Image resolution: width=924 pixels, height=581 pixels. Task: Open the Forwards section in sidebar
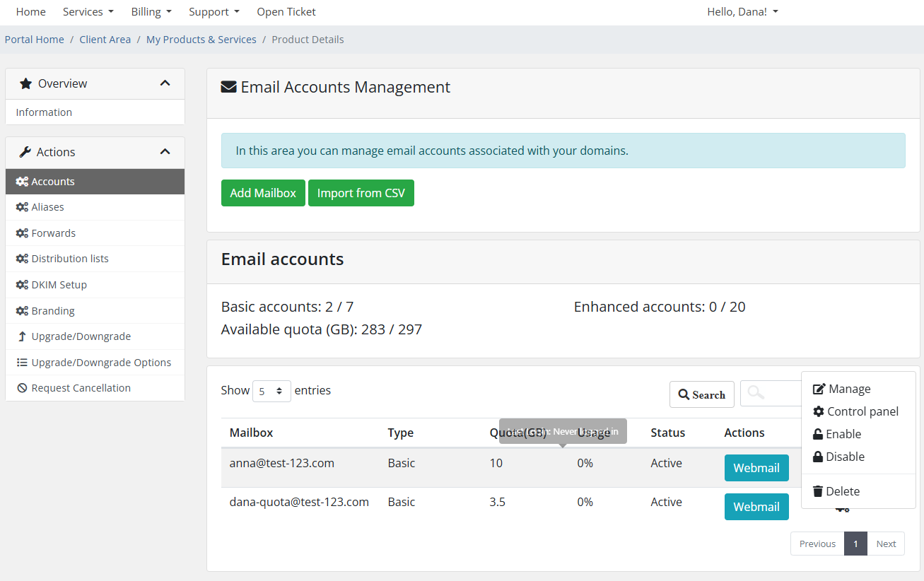[53, 233]
